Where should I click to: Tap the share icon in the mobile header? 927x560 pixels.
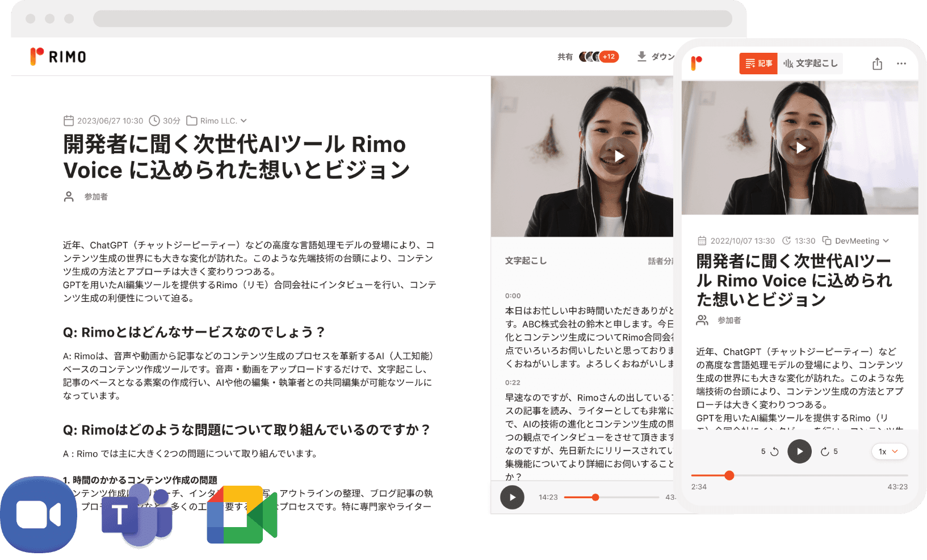[877, 64]
